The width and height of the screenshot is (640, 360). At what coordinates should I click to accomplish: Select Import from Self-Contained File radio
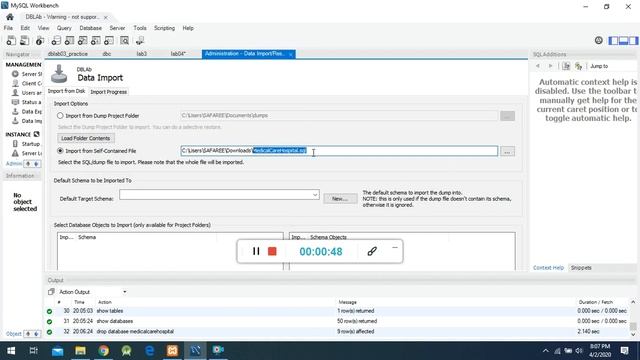point(60,151)
